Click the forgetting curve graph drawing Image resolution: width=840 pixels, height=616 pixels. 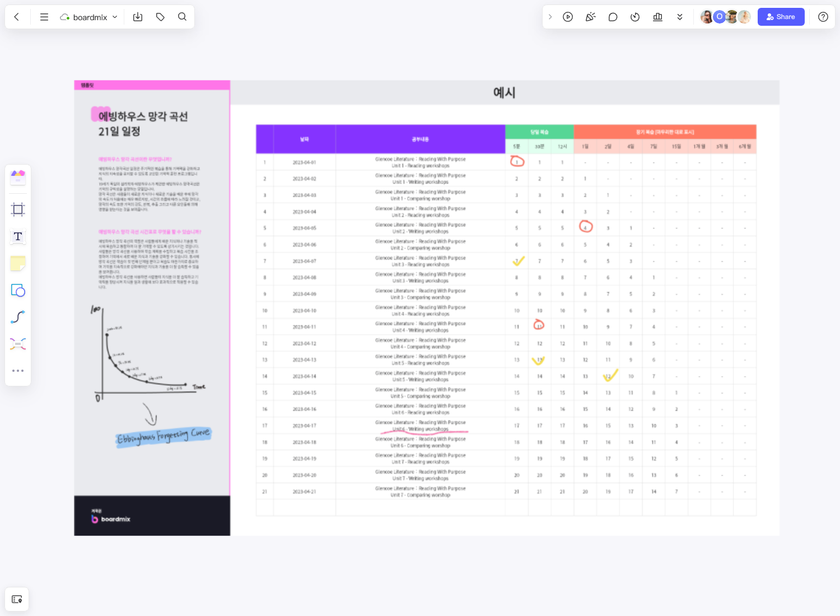pos(148,353)
